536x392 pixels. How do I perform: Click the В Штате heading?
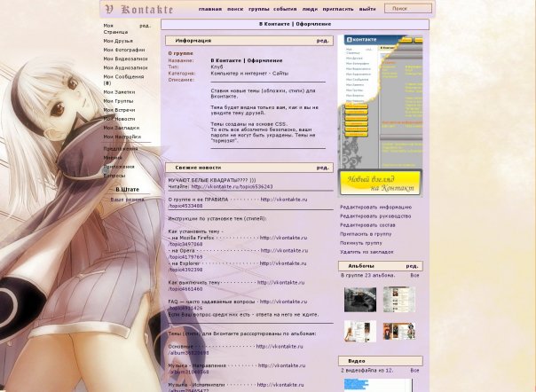127,189
